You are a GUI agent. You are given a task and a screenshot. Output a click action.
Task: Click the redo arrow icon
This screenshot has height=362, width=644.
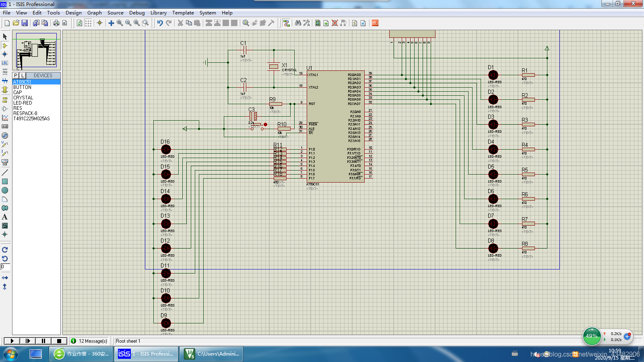[169, 23]
